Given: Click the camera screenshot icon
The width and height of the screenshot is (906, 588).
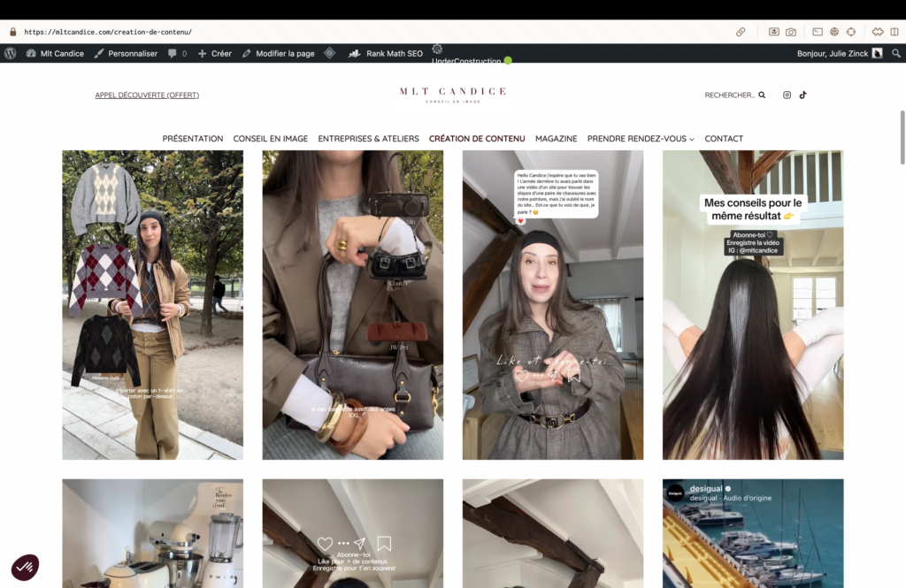Looking at the screenshot, I should pyautogui.click(x=791, y=32).
